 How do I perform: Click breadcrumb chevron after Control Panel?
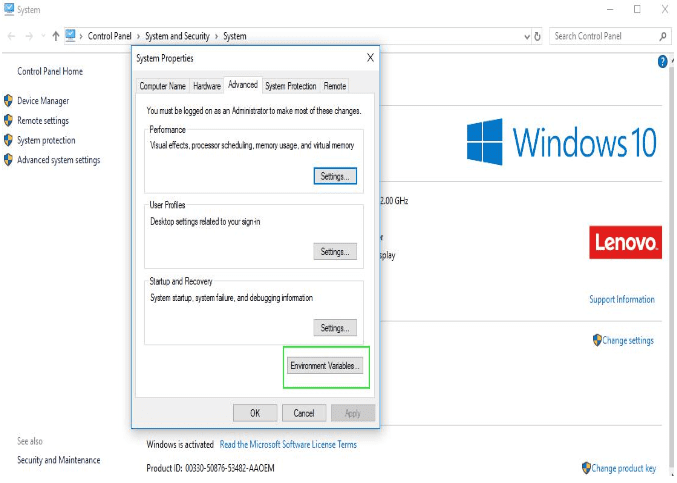138,37
